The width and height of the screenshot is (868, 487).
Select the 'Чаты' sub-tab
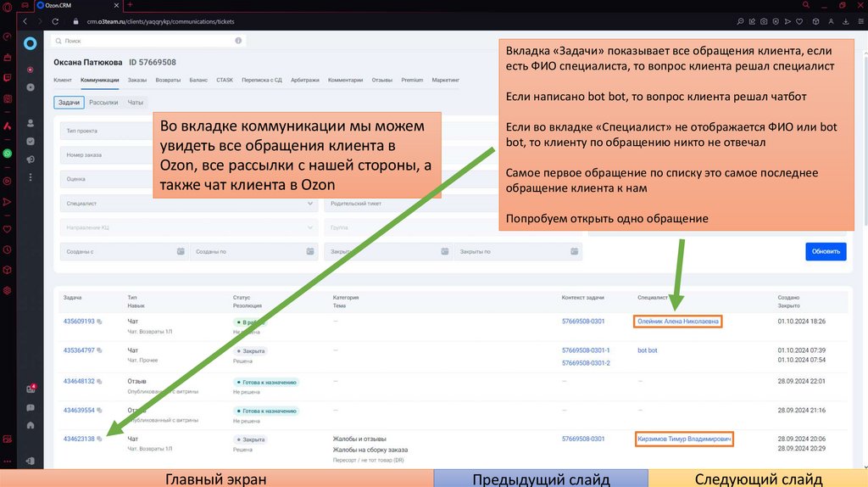coord(135,103)
